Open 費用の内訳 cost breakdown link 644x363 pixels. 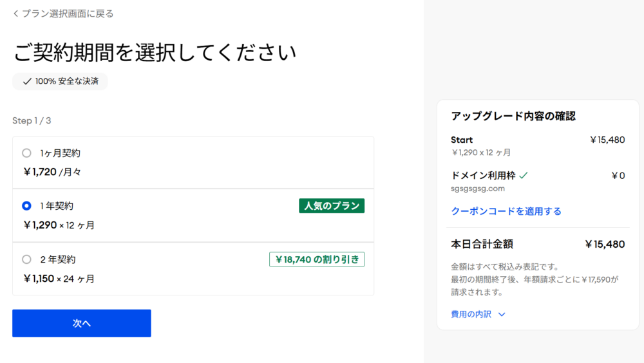(471, 315)
